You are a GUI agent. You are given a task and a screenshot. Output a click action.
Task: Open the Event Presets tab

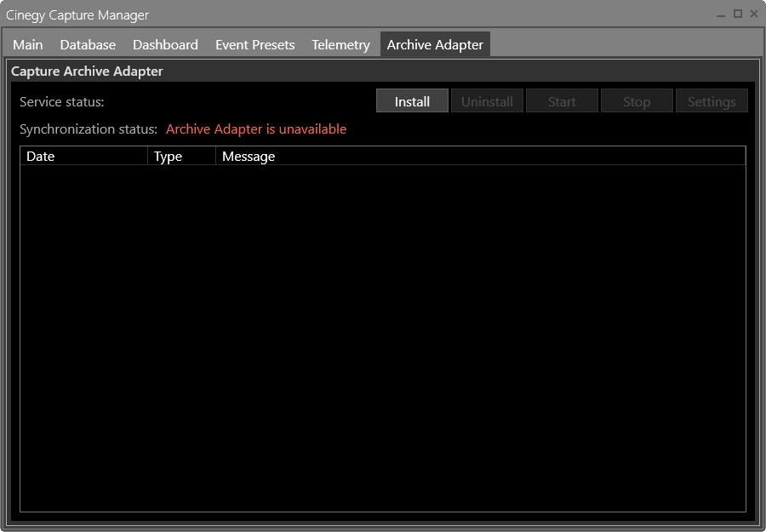point(254,44)
